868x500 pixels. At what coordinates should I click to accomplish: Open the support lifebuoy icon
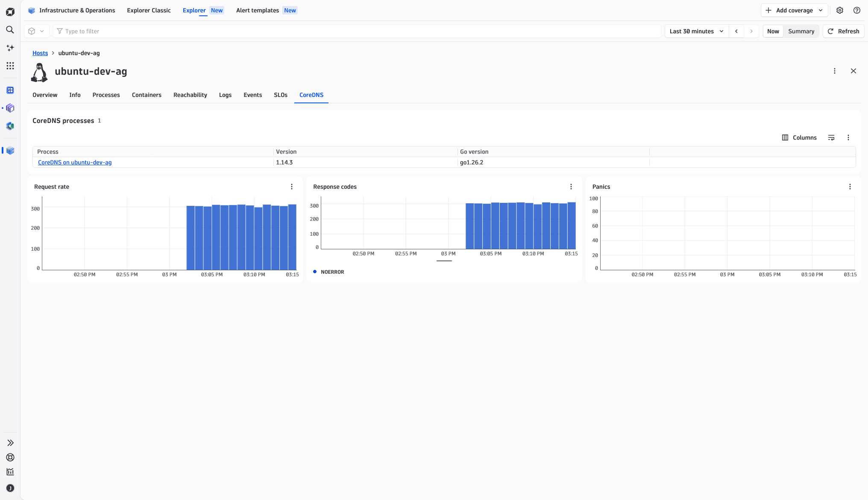(x=10, y=457)
